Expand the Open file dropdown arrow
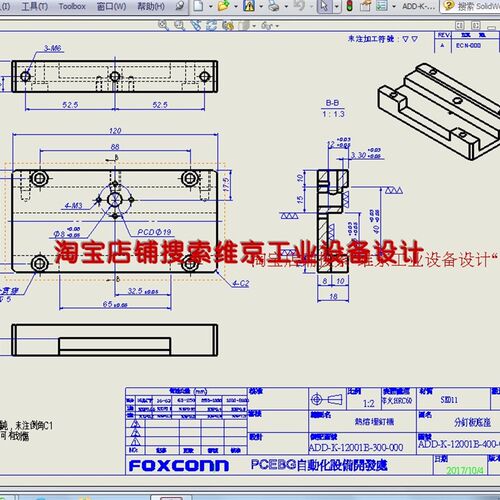Screen dimensions: 500x500 coord(236,6)
